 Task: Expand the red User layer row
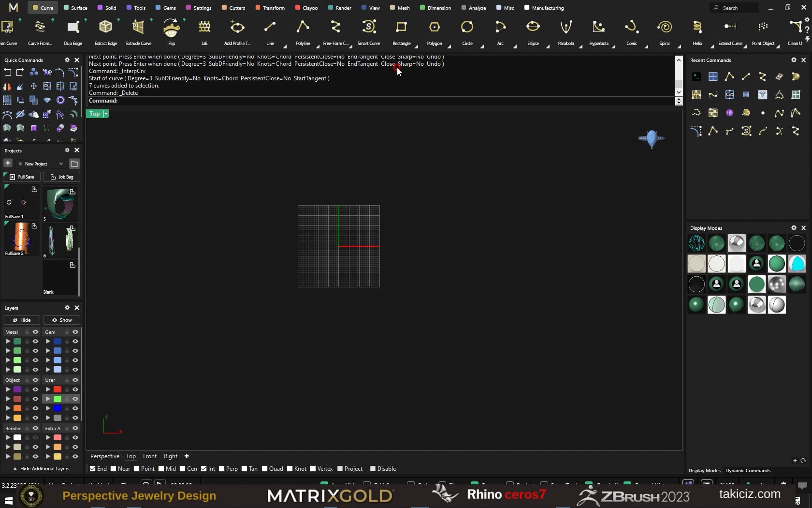click(48, 389)
